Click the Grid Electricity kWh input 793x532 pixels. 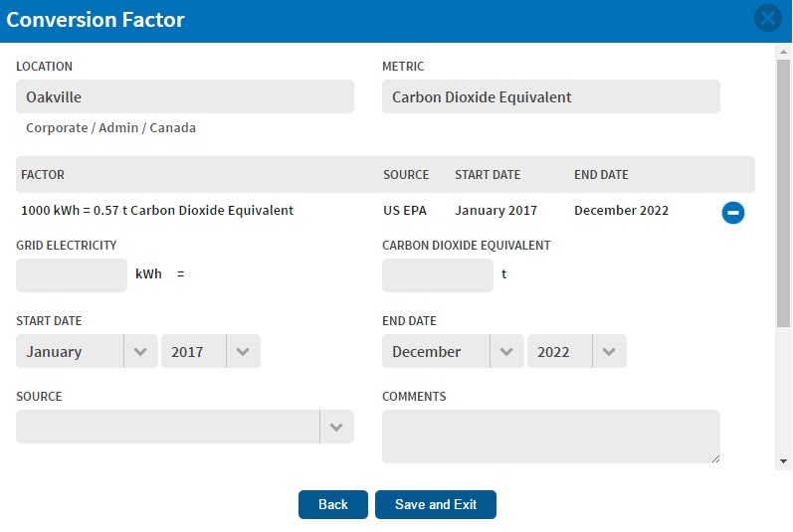pyautogui.click(x=72, y=275)
